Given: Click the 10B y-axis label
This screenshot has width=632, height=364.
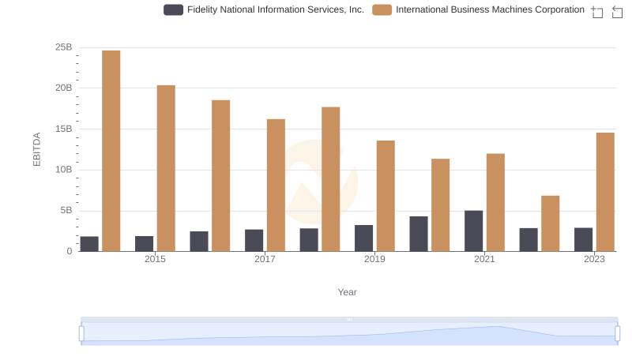Looking at the screenshot, I should click(64, 170).
